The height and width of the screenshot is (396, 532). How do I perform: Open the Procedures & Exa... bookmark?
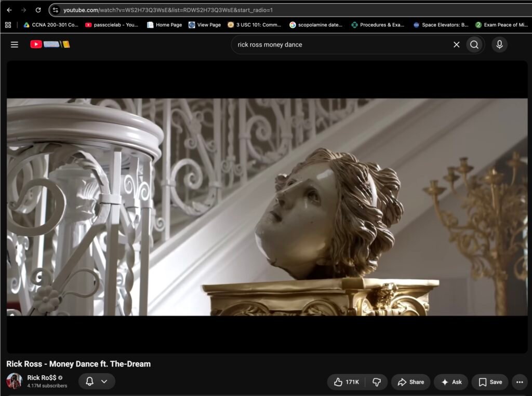[x=378, y=25]
